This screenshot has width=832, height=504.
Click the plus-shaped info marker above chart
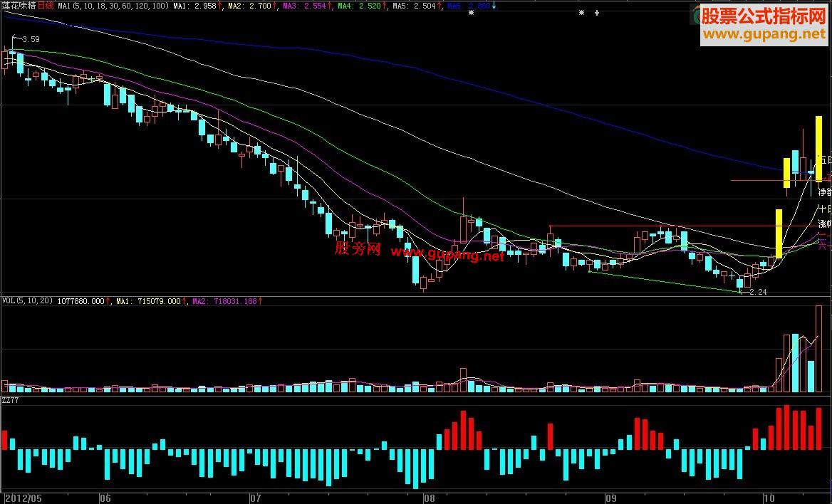pyautogui.click(x=597, y=13)
